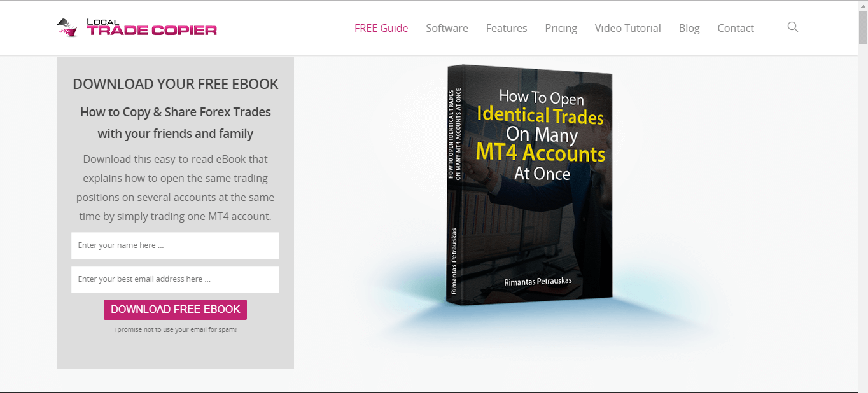Select Video Tutorial from the navigation
This screenshot has height=393, width=868.
[x=627, y=28]
